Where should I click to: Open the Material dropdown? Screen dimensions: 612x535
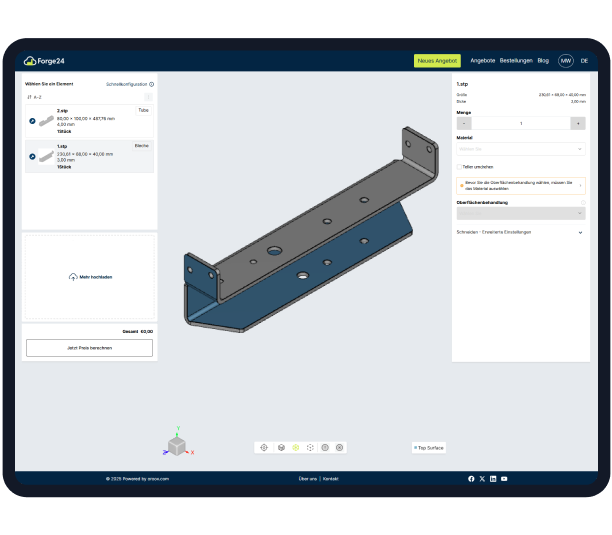tap(520, 149)
